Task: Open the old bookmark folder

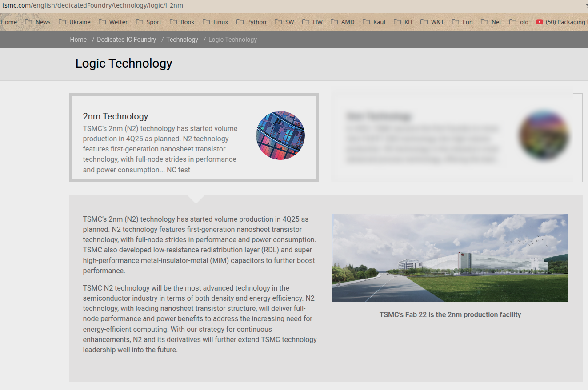Action: coord(519,22)
